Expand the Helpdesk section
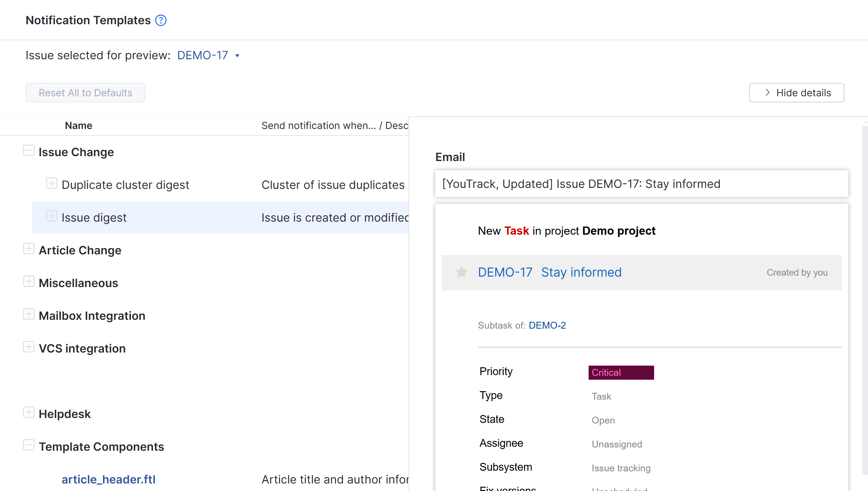Image resolution: width=868 pixels, height=491 pixels. [x=29, y=412]
